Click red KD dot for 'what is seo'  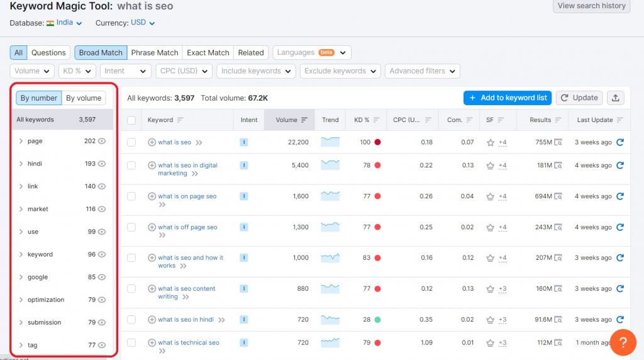point(377,142)
